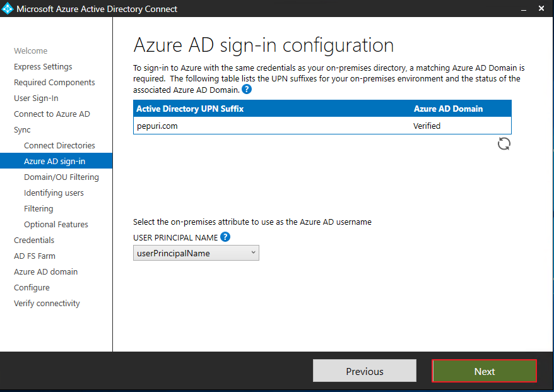
Task: Click the Previous button
Action: click(x=365, y=371)
